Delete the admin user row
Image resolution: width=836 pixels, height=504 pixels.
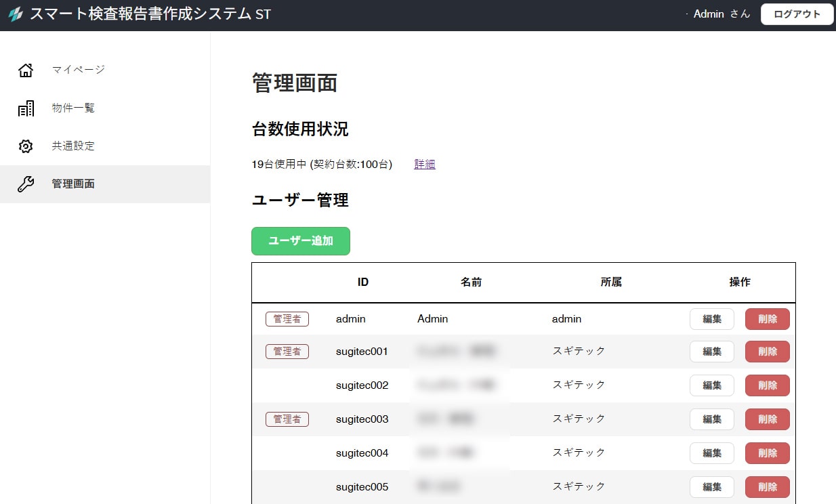767,319
